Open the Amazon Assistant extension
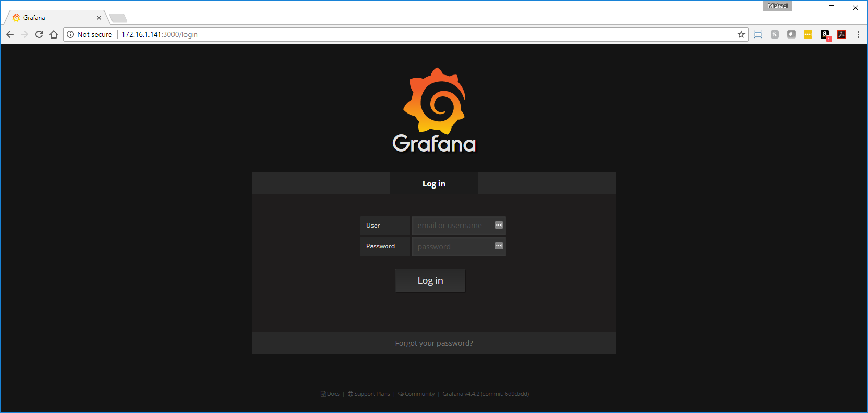 click(825, 35)
